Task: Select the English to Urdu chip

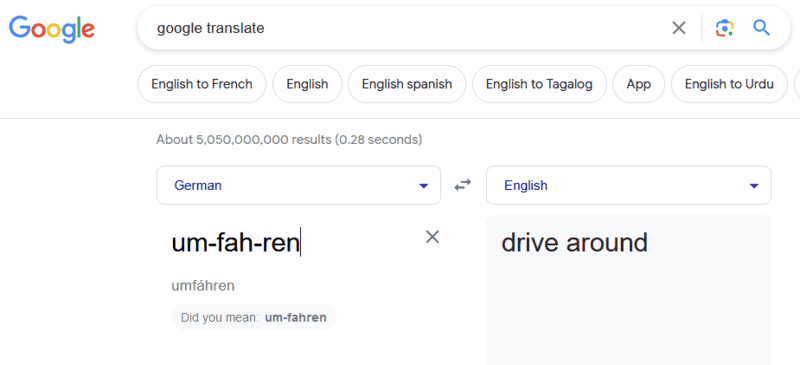Action: (x=729, y=84)
